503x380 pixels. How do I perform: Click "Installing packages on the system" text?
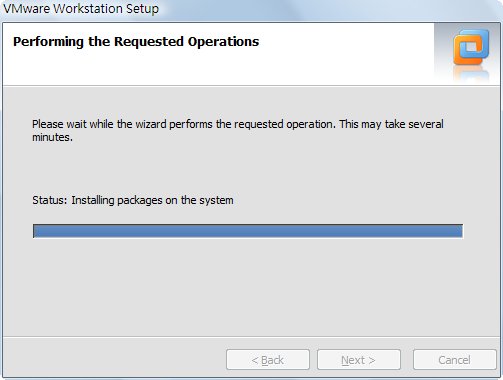(x=152, y=200)
